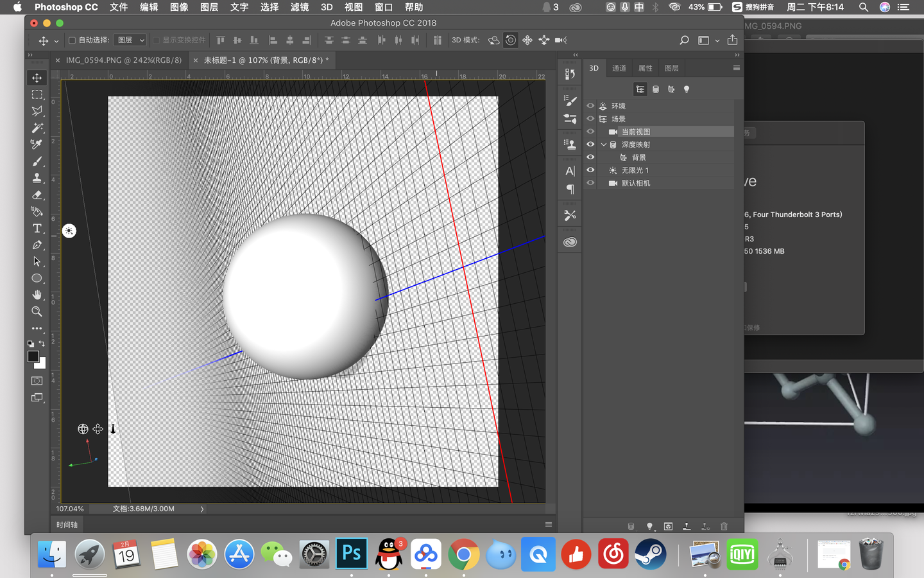The image size is (924, 578).
Task: Select the Clone Stamp tool
Action: point(37,178)
